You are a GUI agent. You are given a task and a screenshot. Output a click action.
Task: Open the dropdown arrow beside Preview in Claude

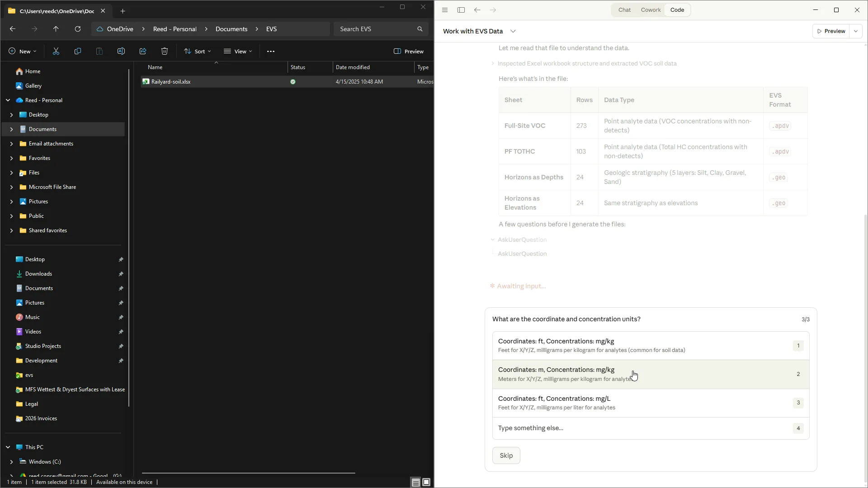tap(856, 31)
